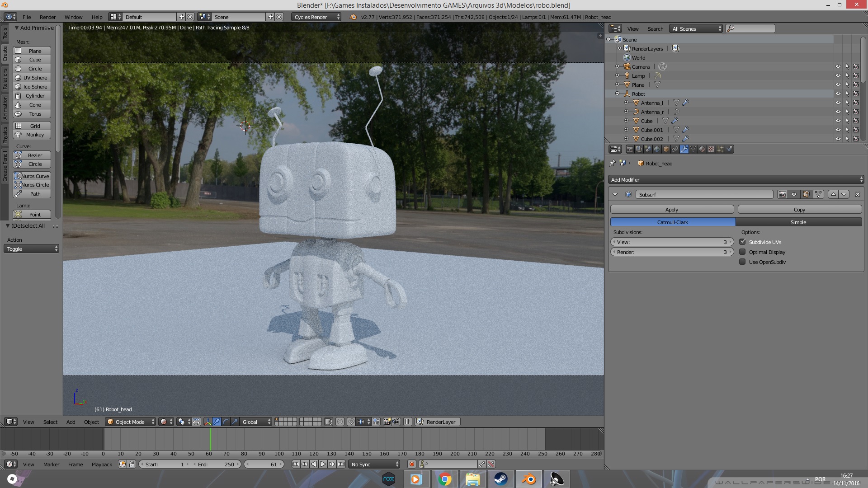This screenshot has width=868, height=488.
Task: Open the Global transform orientation dropdown
Action: point(255,422)
